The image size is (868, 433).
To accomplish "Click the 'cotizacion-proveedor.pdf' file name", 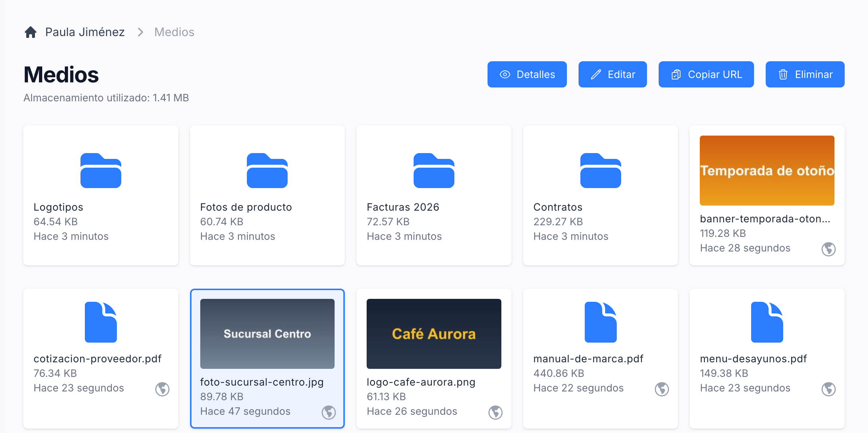I will pos(97,359).
